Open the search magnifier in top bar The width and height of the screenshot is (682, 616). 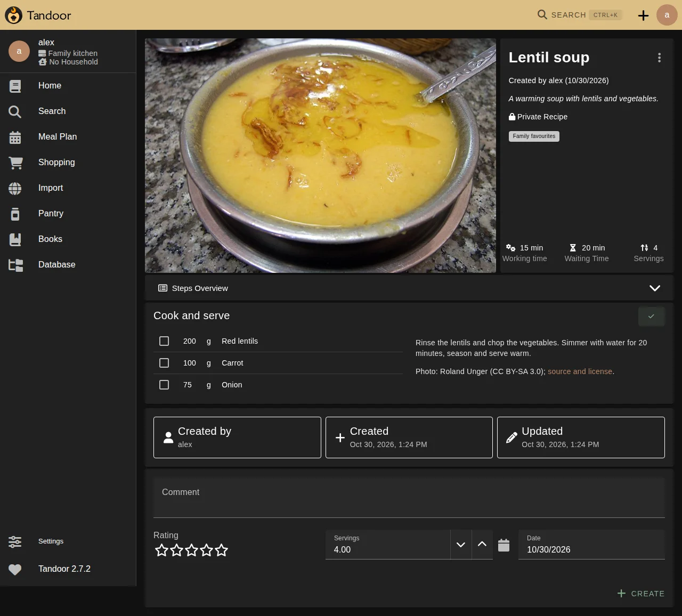(x=542, y=14)
